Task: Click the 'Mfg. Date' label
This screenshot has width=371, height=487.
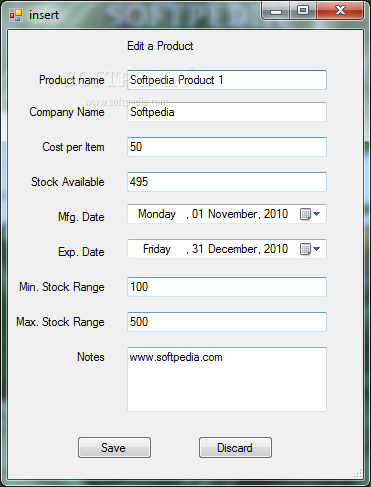Action: pos(81,217)
